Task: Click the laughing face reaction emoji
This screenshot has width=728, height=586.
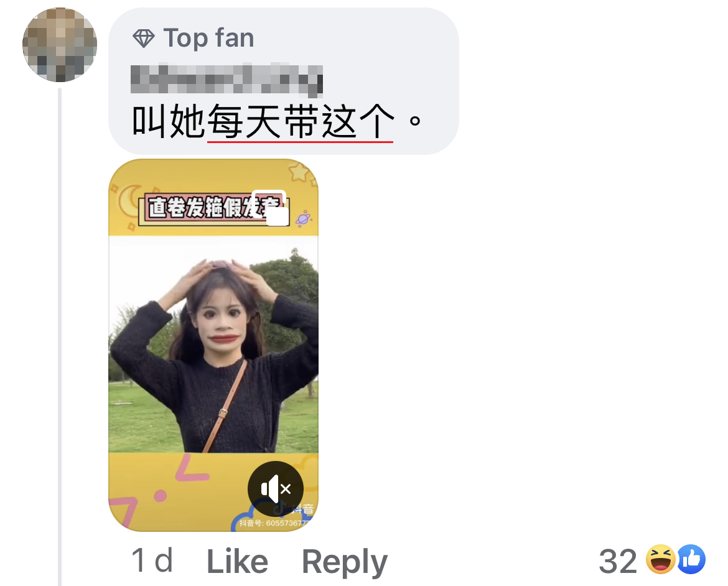Action: point(661,559)
